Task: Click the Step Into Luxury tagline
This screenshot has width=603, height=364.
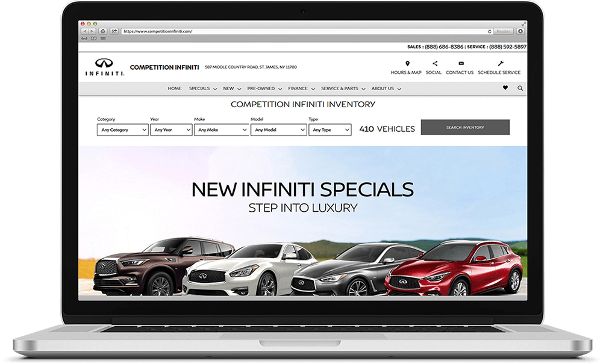Action: 303,208
